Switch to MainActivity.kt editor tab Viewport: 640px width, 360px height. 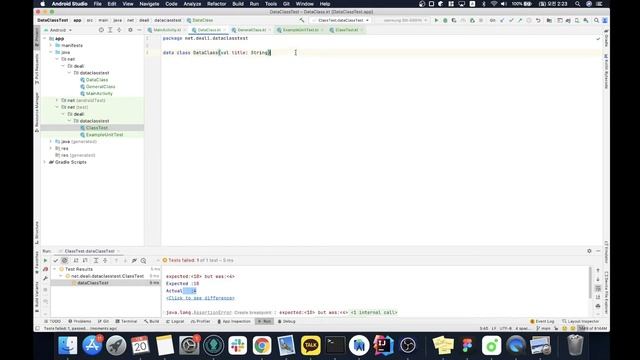(x=167, y=30)
